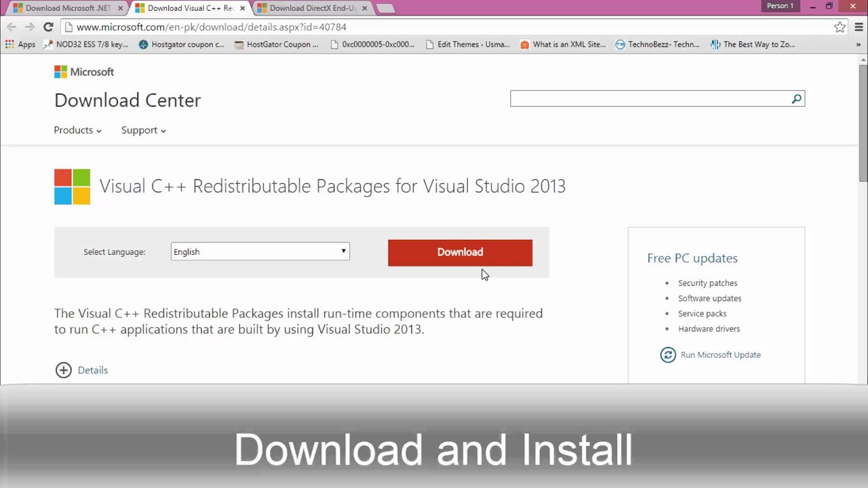The width and height of the screenshot is (868, 488).
Task: Click the Run Microsoft Update link
Action: click(721, 354)
